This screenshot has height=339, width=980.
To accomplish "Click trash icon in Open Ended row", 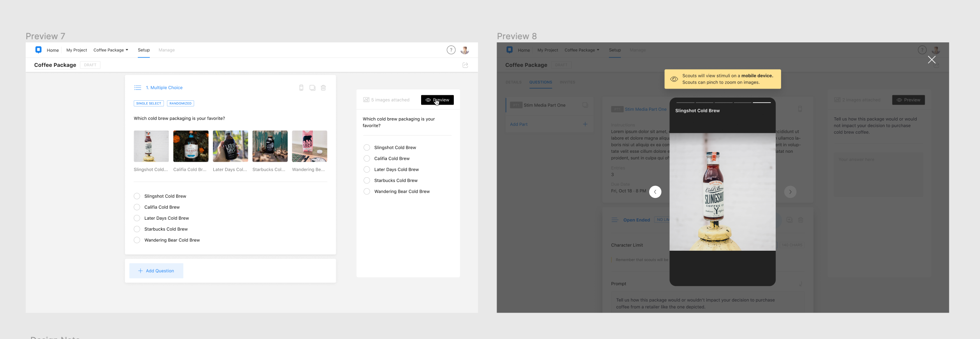I will [x=801, y=220].
